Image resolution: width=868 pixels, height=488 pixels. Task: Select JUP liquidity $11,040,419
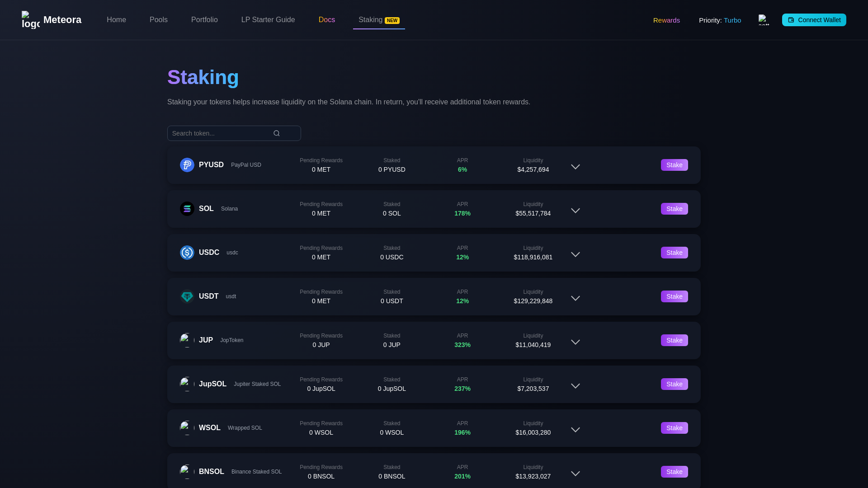point(533,345)
